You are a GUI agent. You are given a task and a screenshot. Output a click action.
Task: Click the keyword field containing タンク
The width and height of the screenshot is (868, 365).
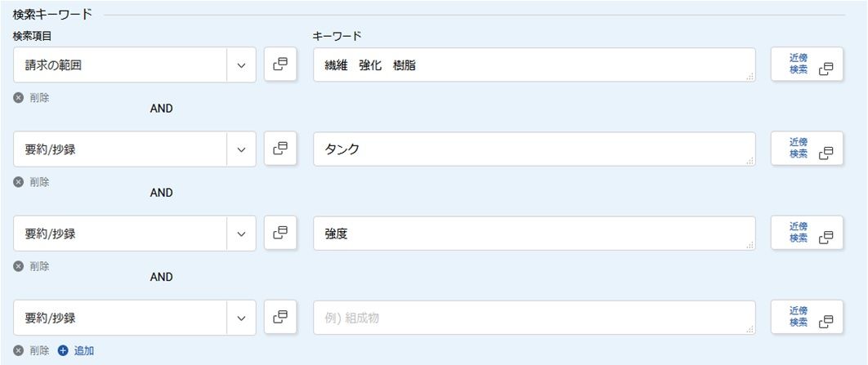pyautogui.click(x=533, y=149)
